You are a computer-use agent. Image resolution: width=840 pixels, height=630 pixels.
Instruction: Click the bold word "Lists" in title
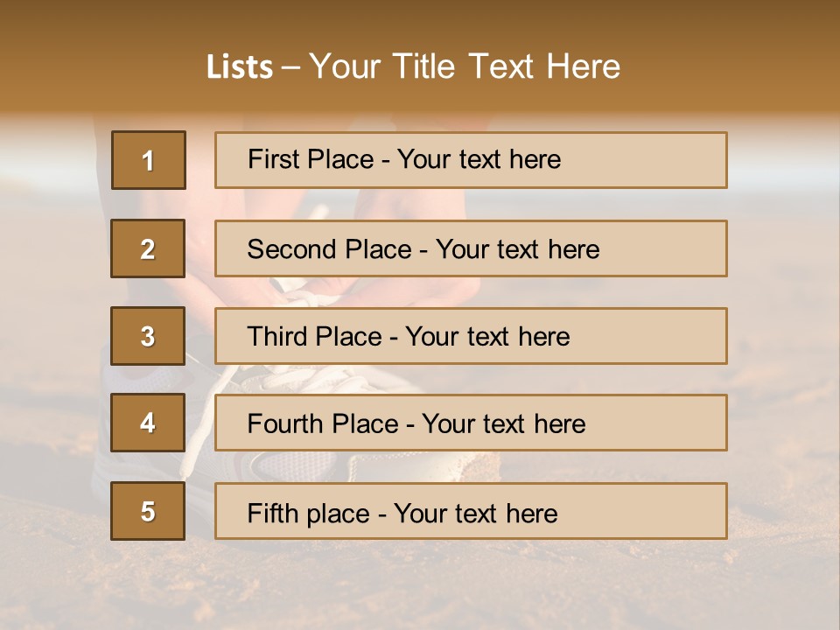[x=239, y=67]
